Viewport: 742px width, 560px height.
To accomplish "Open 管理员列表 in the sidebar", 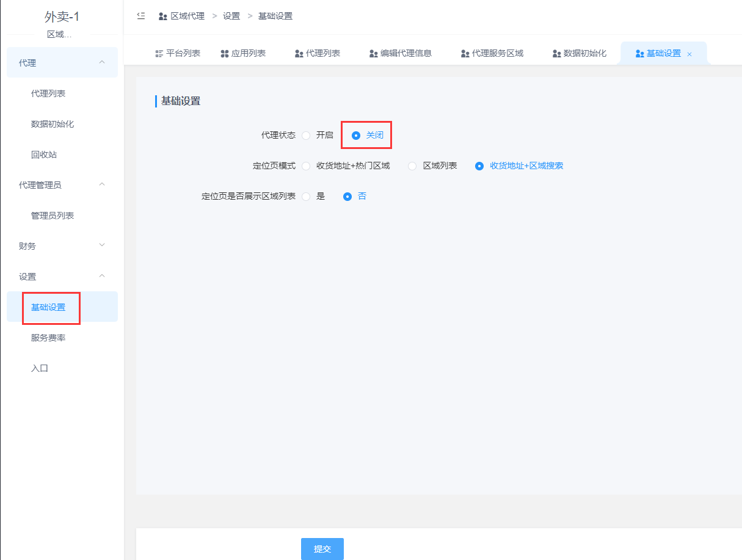I will pyautogui.click(x=62, y=215).
